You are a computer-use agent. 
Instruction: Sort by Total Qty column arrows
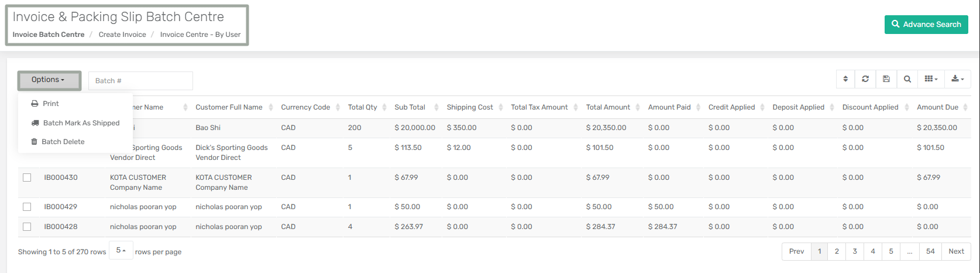(383, 108)
